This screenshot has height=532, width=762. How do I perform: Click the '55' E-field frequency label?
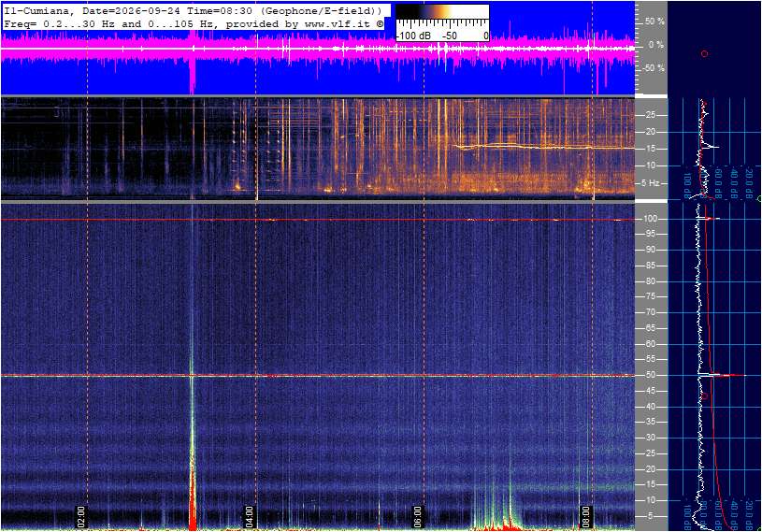click(x=650, y=360)
